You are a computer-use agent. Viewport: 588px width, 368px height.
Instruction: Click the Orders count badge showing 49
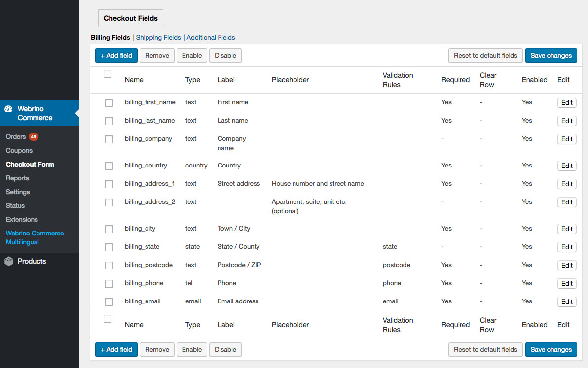pos(33,136)
